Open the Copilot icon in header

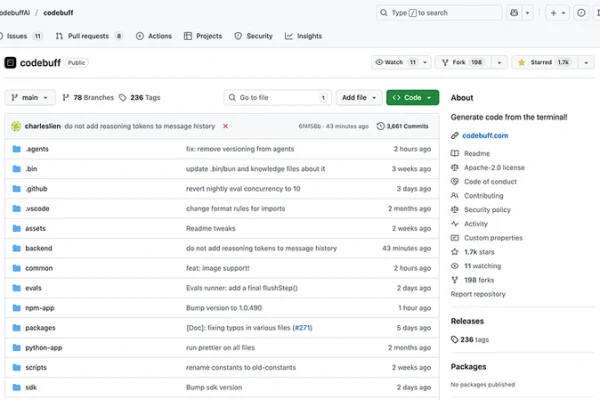point(514,13)
